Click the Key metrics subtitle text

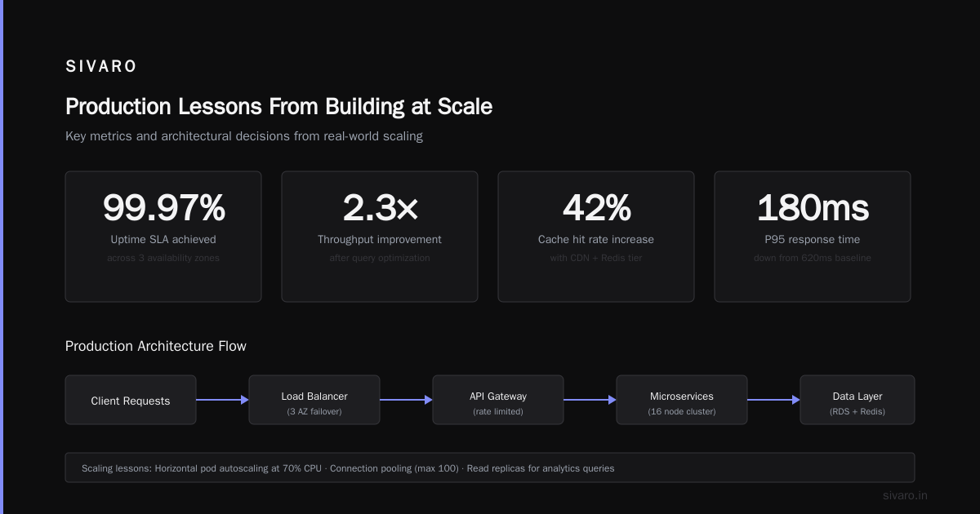pyautogui.click(x=244, y=136)
